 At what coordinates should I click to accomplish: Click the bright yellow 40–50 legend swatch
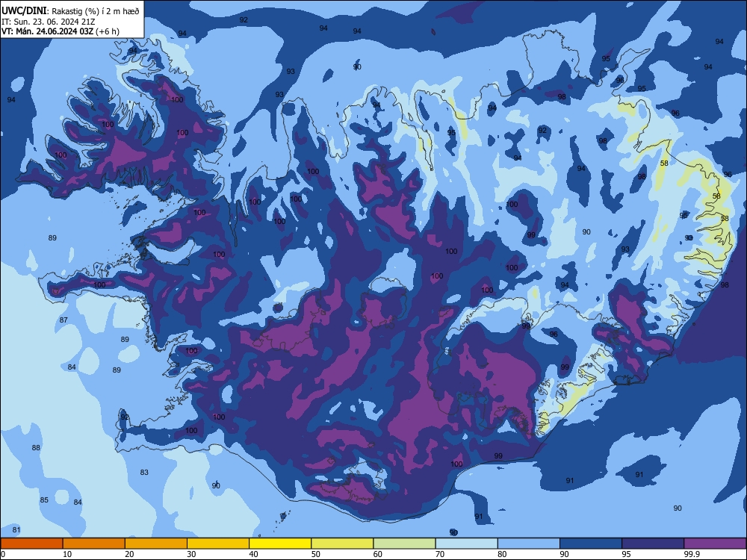point(280,544)
